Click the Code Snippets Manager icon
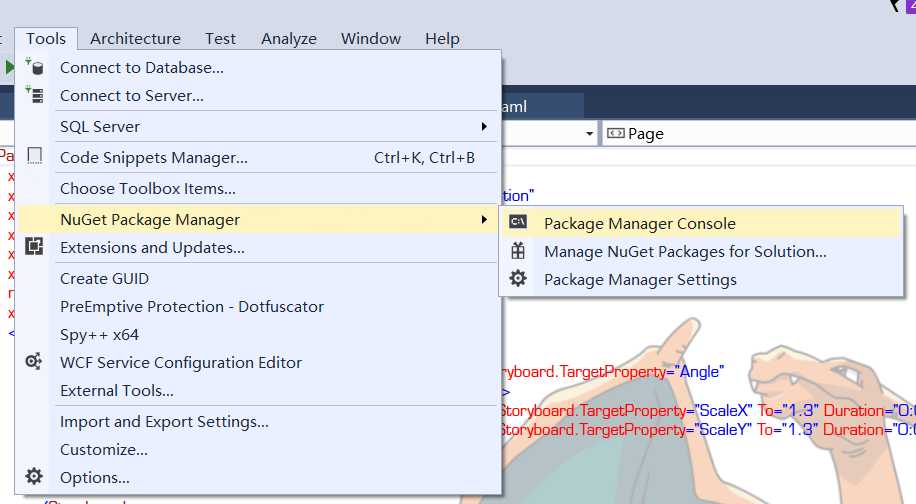916x504 pixels. (x=34, y=156)
